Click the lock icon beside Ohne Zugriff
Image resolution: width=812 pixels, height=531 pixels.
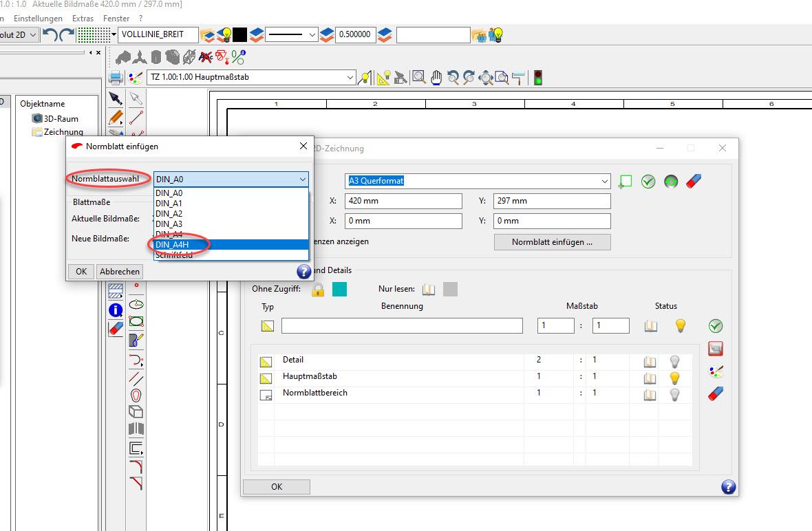pos(318,290)
